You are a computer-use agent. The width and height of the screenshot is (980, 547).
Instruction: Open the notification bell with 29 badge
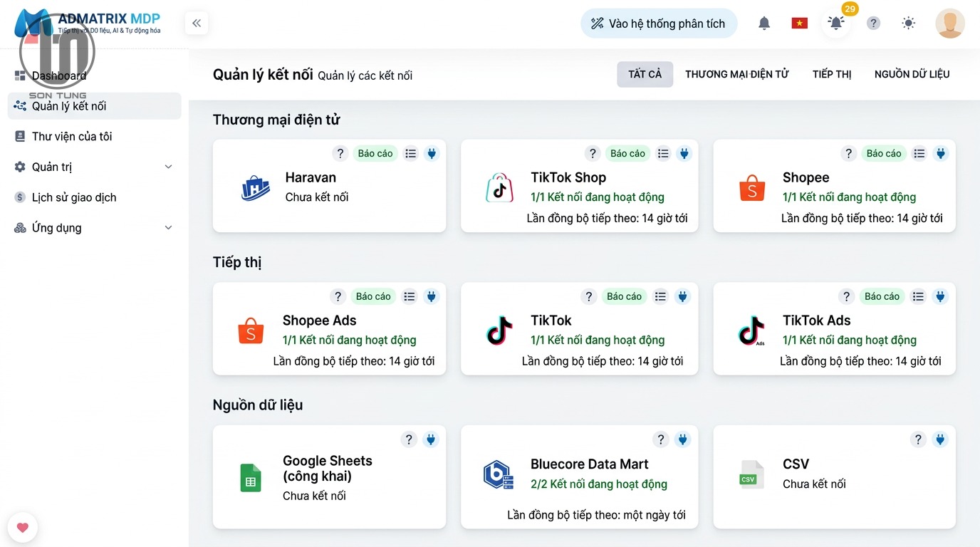click(837, 23)
